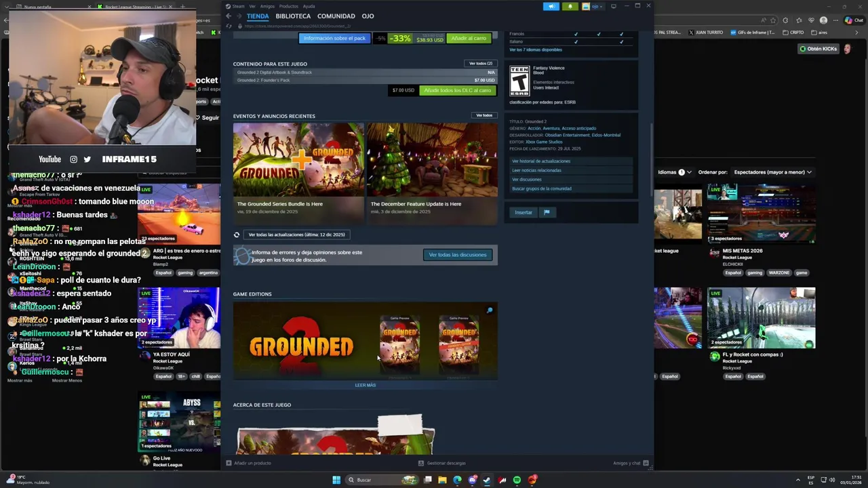Go forward using Steam's forward arrow
This screenshot has height=488, width=868.
[239, 16]
